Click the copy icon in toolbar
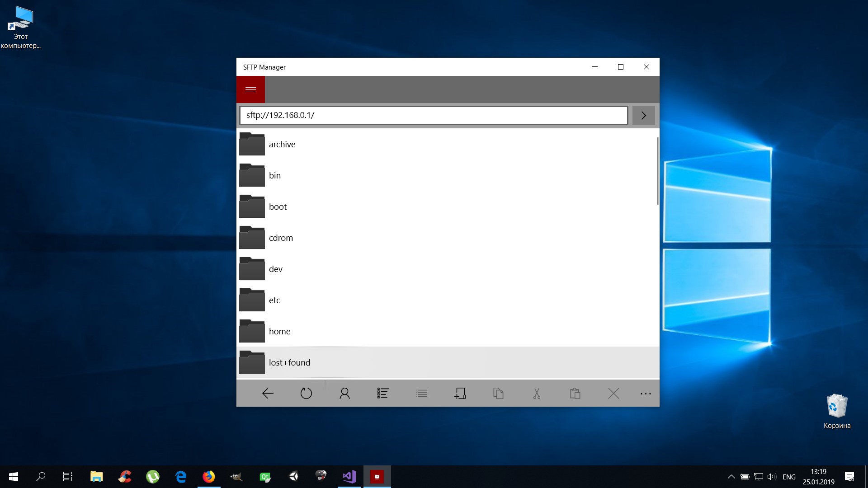 pyautogui.click(x=498, y=394)
